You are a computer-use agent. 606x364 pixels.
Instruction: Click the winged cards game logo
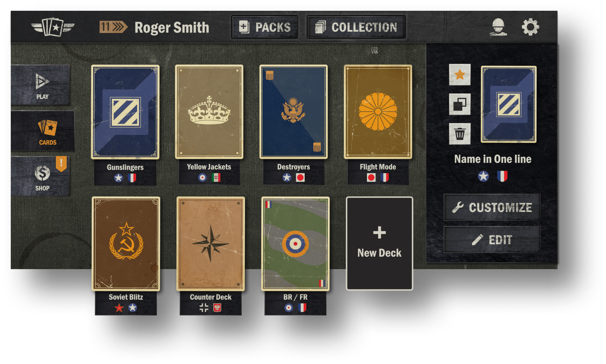click(53, 27)
